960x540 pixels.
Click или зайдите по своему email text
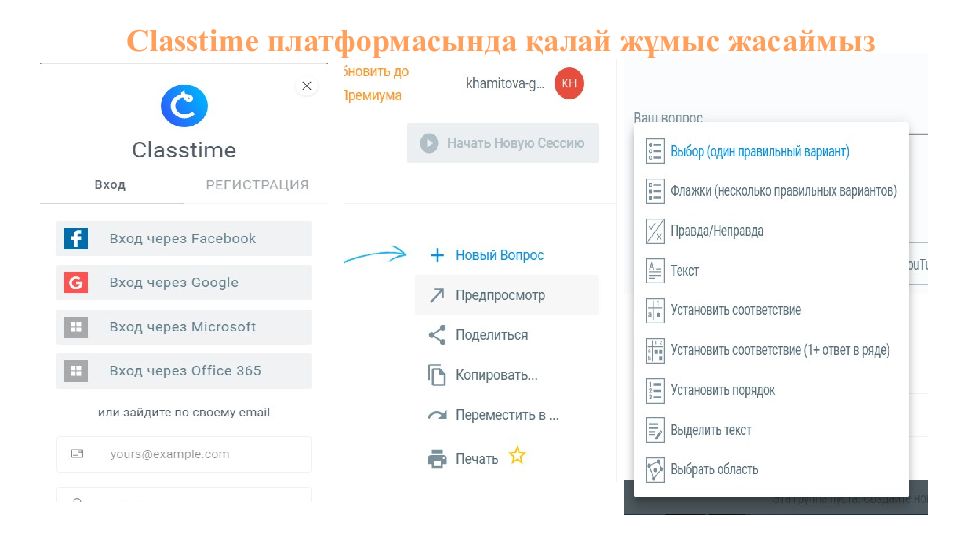tap(184, 412)
